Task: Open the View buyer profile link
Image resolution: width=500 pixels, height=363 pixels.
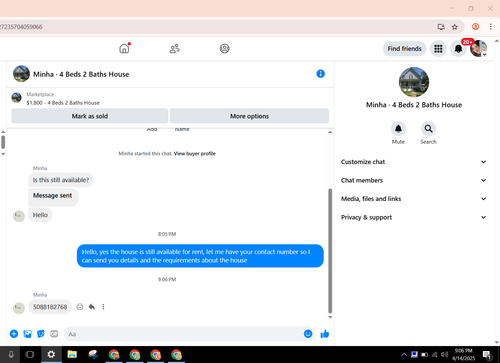Action: 195,154
